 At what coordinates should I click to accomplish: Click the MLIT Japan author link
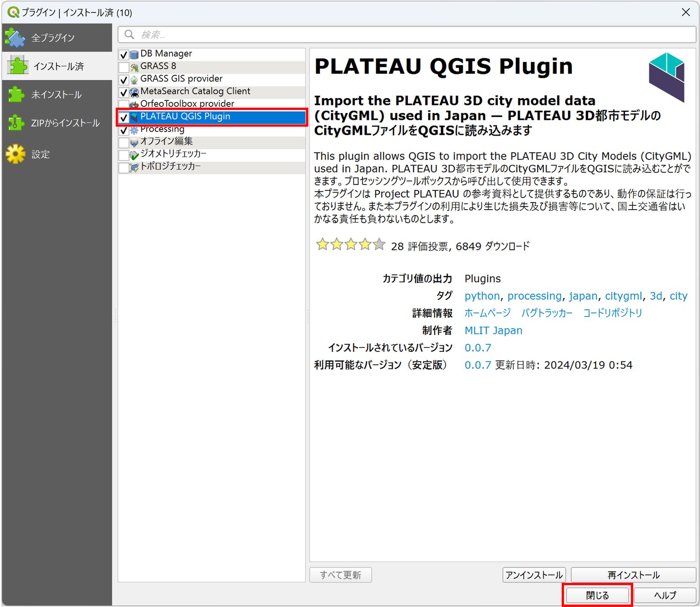(493, 330)
